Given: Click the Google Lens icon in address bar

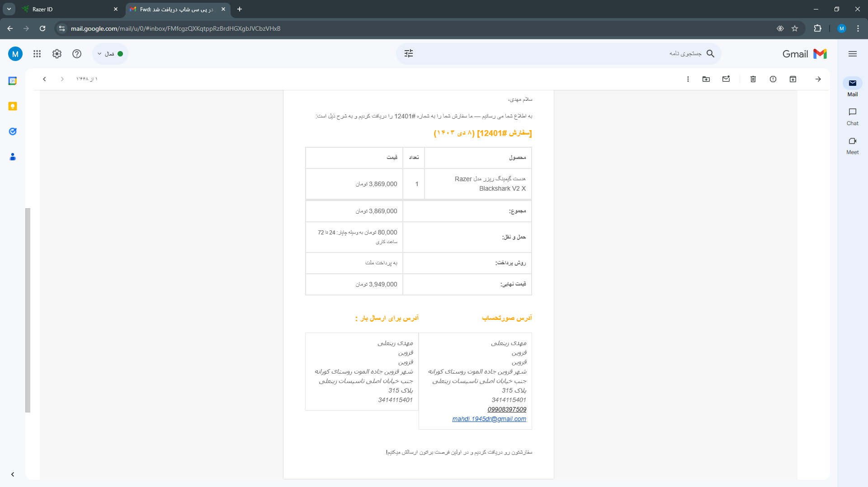Looking at the screenshot, I should 780,28.
